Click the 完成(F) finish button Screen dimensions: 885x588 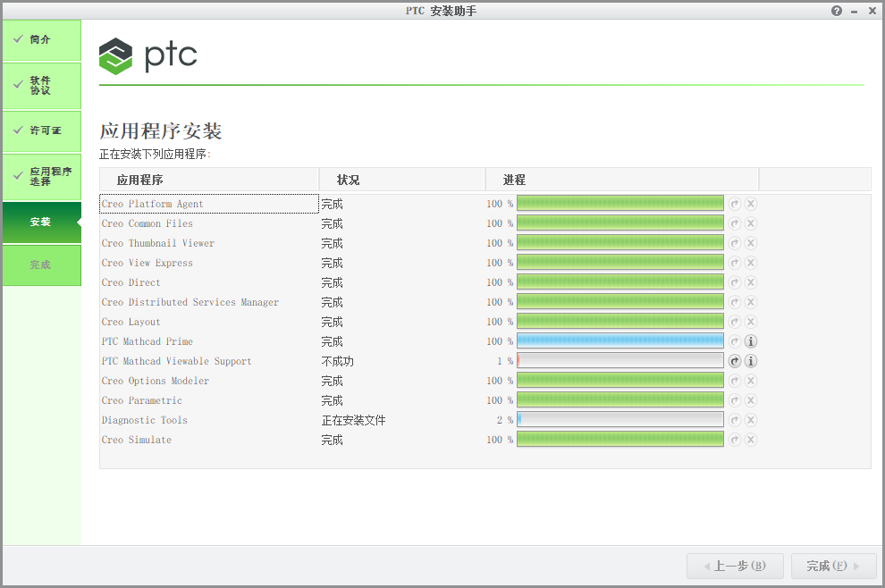[834, 566]
